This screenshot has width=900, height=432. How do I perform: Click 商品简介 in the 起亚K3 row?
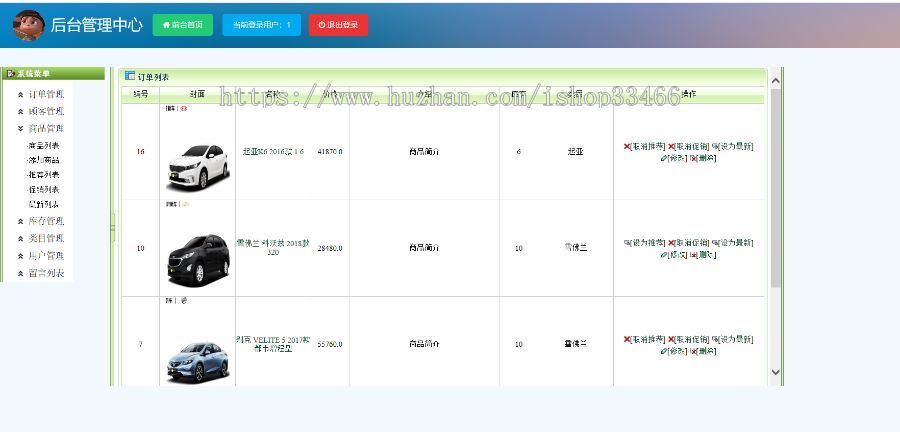click(424, 151)
